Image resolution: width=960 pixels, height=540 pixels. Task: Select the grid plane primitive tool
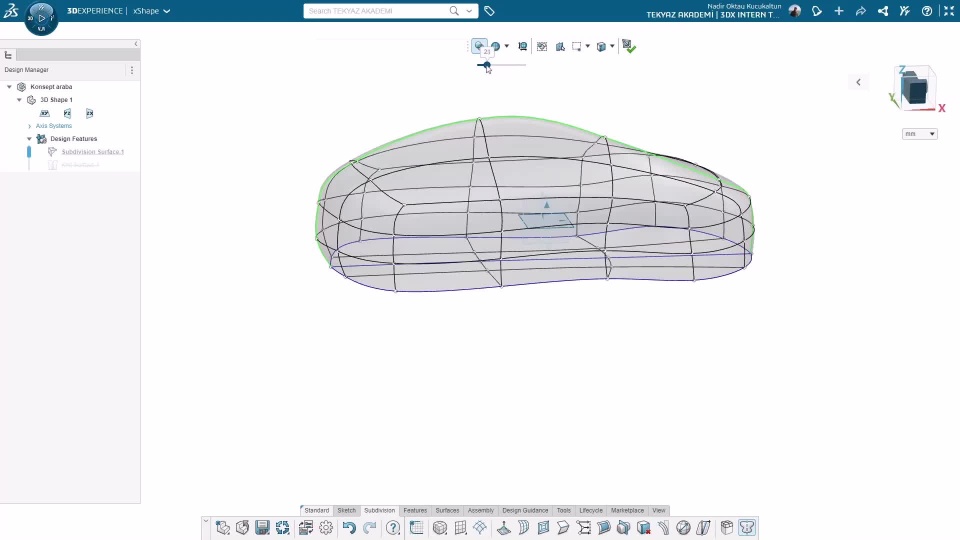460,528
